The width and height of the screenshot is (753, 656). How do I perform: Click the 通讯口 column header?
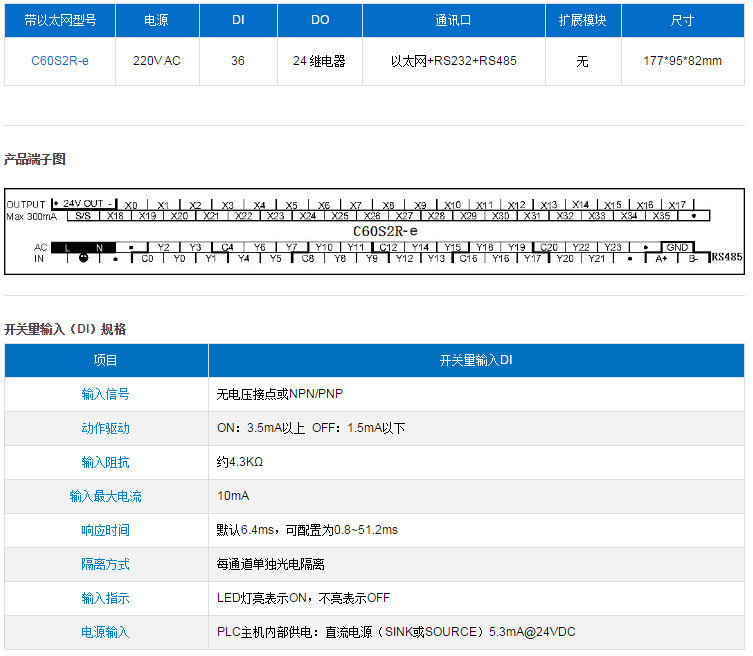click(x=454, y=20)
